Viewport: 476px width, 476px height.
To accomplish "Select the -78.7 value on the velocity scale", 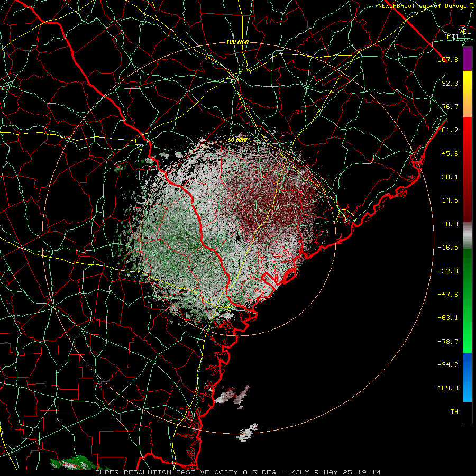I will point(448,342).
